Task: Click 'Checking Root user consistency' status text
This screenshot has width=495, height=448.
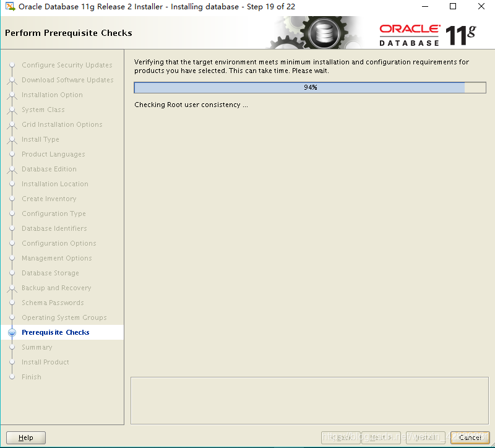Action: pos(191,105)
